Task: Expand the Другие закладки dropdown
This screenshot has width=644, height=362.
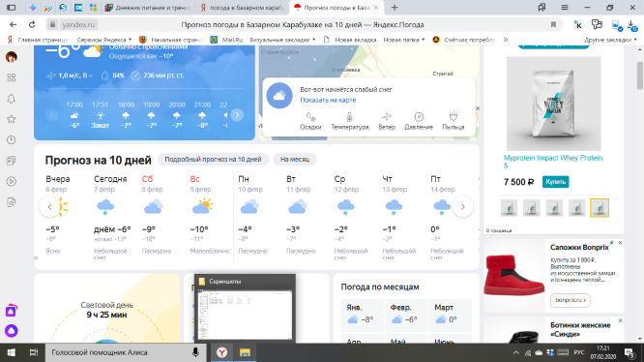Action: click(610, 40)
